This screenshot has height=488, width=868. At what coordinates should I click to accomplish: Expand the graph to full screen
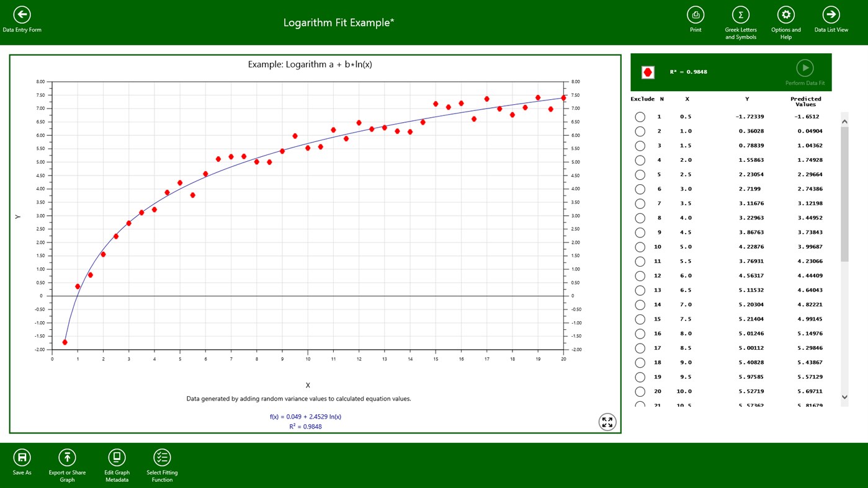[607, 422]
